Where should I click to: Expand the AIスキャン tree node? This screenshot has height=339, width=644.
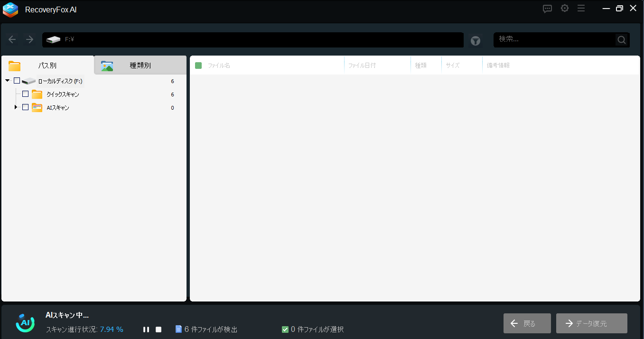[16, 107]
